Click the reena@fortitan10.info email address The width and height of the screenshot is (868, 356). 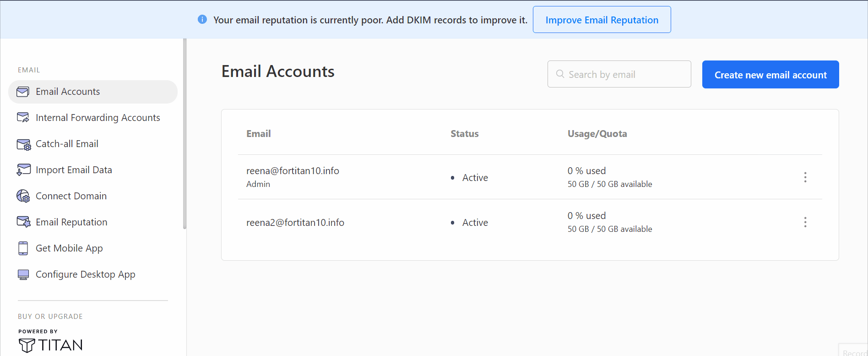(x=293, y=171)
